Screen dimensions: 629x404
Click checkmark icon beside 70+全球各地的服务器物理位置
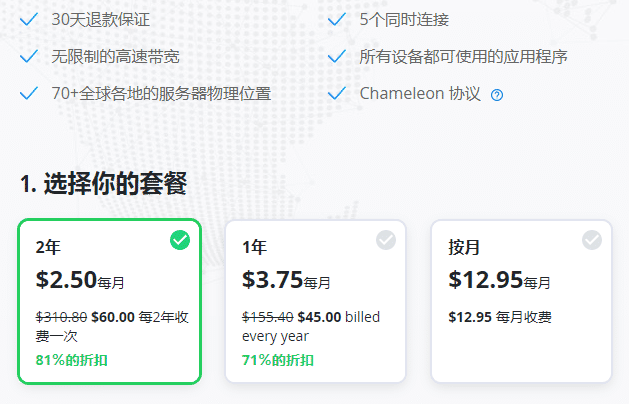[x=28, y=93]
